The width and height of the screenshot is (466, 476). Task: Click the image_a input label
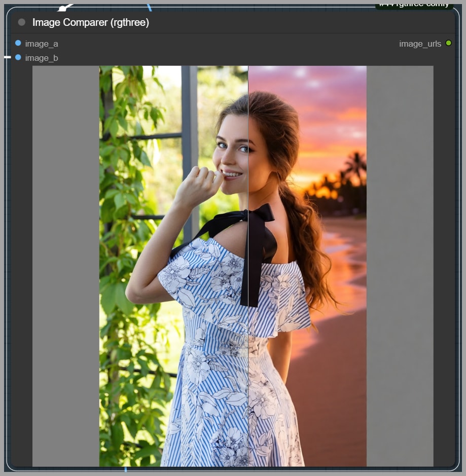coord(42,44)
